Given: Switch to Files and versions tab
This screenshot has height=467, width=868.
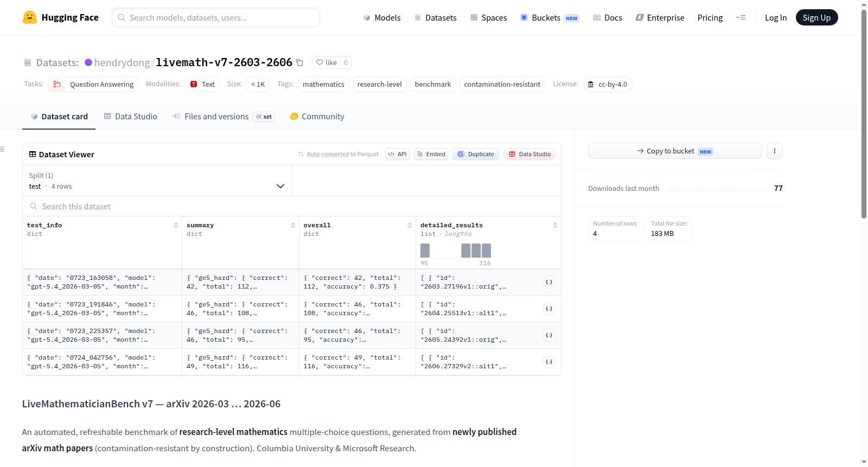Looking at the screenshot, I should 224,117.
